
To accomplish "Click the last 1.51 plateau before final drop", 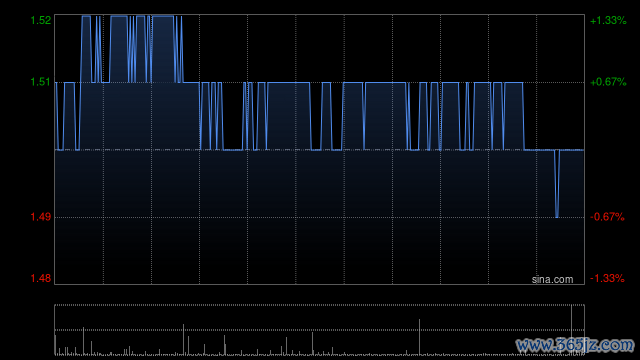I will [514, 83].
